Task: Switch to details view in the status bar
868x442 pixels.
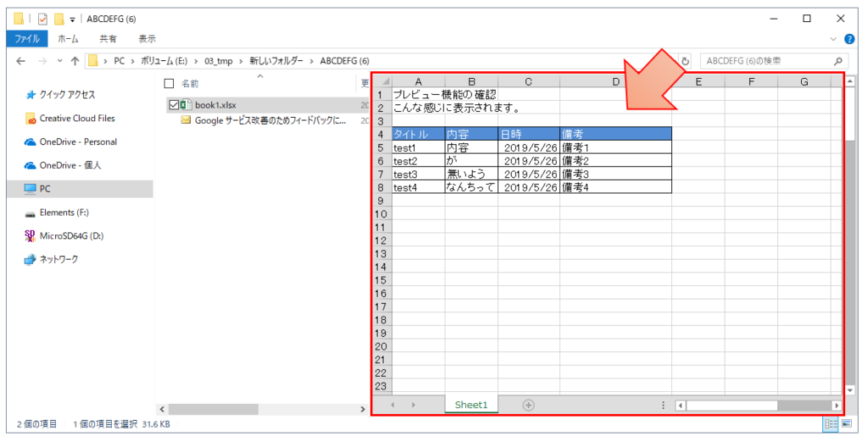Action: [x=830, y=423]
